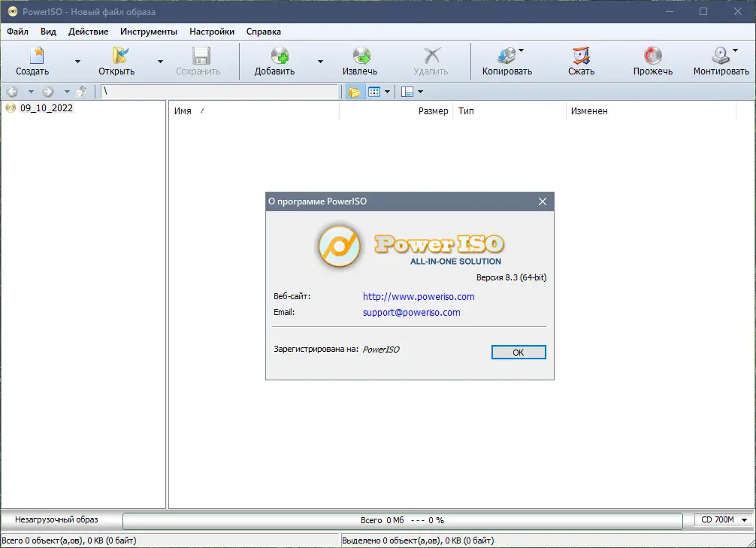The width and height of the screenshot is (756, 548).
Task: Click the support@poweriso.com email link
Action: [411, 312]
